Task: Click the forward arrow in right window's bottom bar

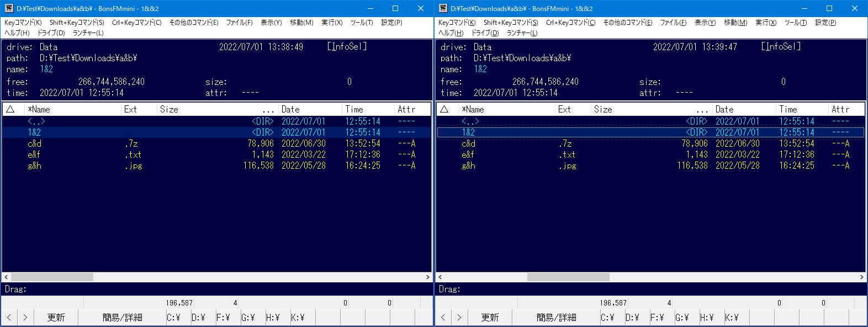Action: (459, 318)
